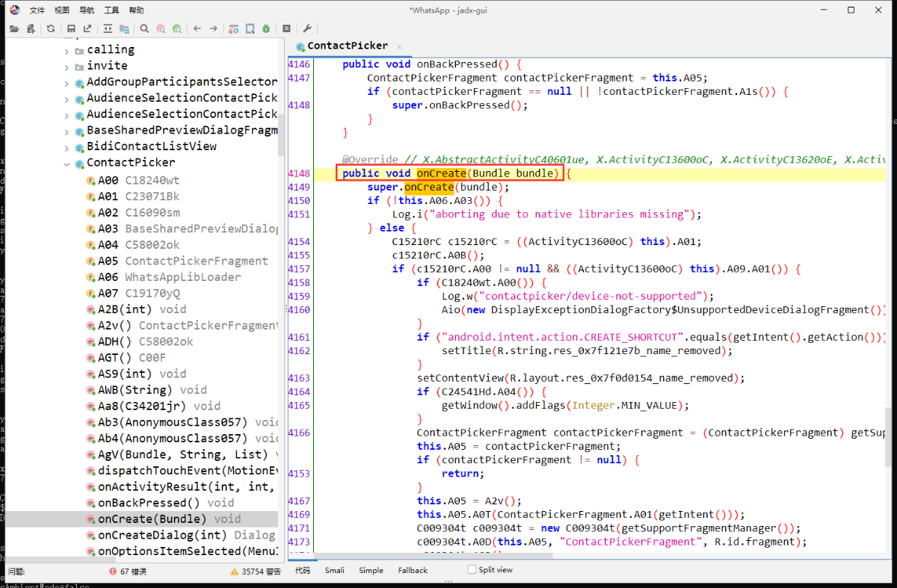Select dispatchTouchEvent method in tree
Viewport: 897px width, 588px height.
pyautogui.click(x=182, y=471)
